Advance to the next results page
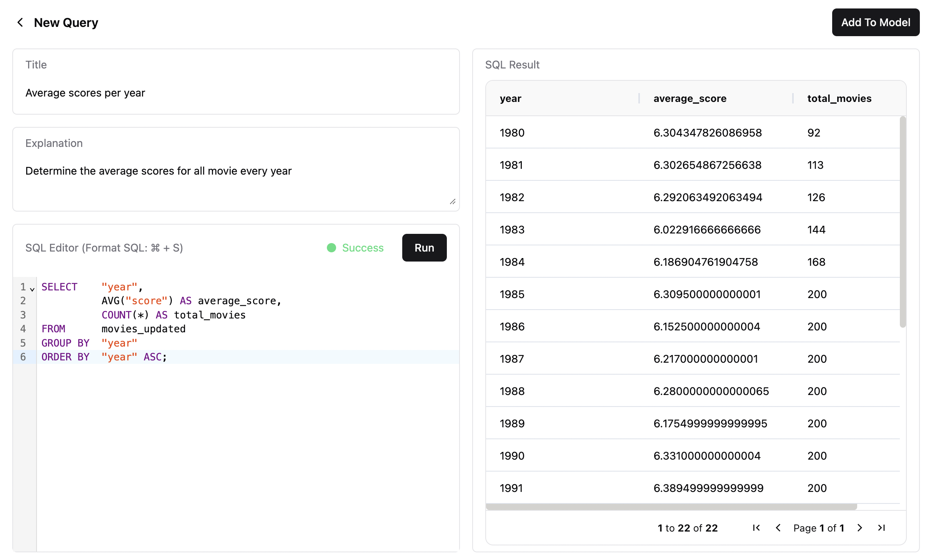 click(x=859, y=528)
